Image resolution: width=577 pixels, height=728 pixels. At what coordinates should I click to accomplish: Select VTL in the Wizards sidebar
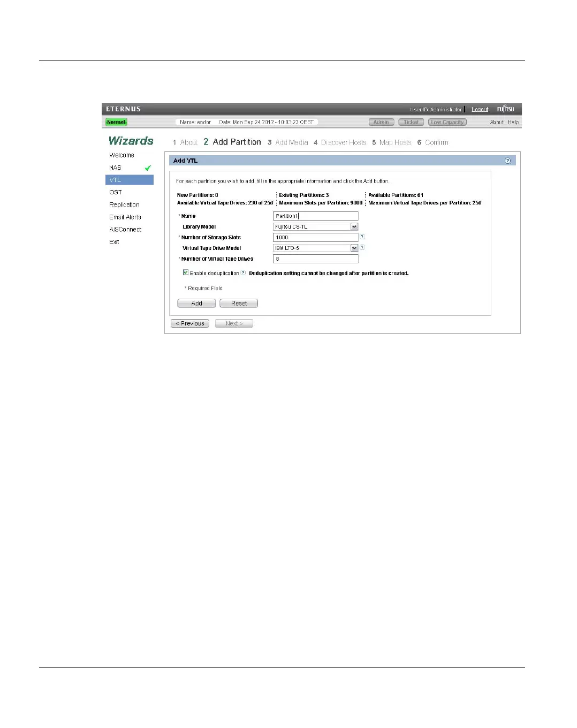click(x=130, y=180)
